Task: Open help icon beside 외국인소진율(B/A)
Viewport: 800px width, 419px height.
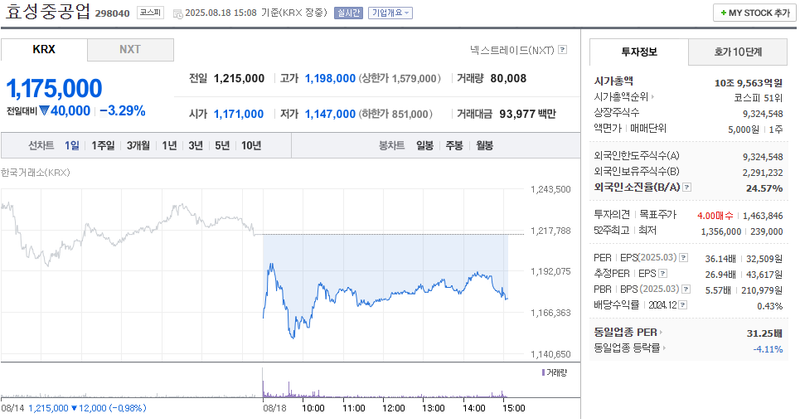Action: pyautogui.click(x=687, y=187)
